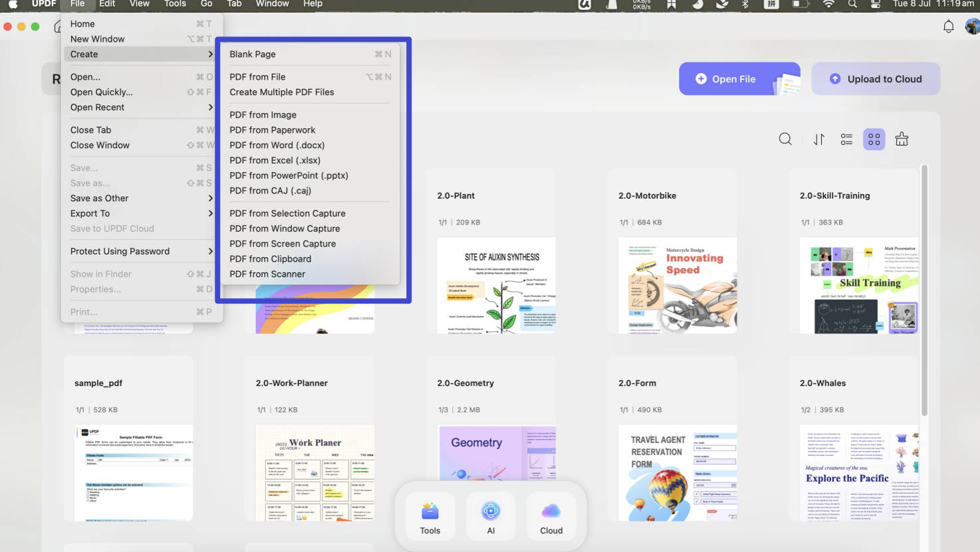Click the clean-up basket icon
The width and height of the screenshot is (980, 552).
coord(902,139)
